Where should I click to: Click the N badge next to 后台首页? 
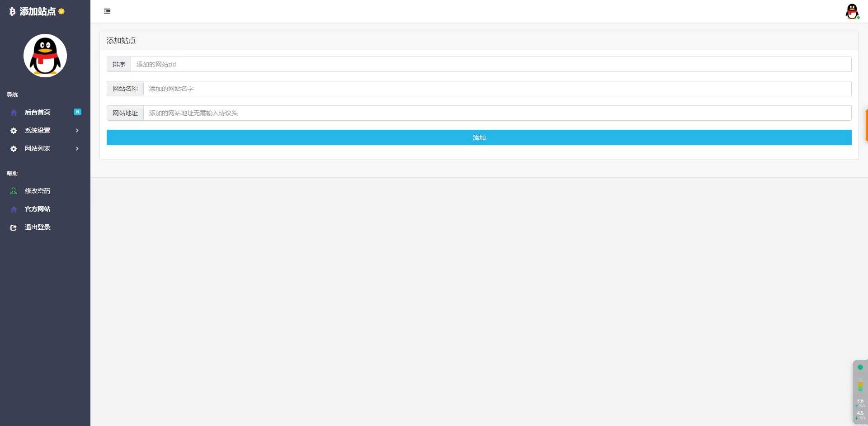(x=77, y=112)
